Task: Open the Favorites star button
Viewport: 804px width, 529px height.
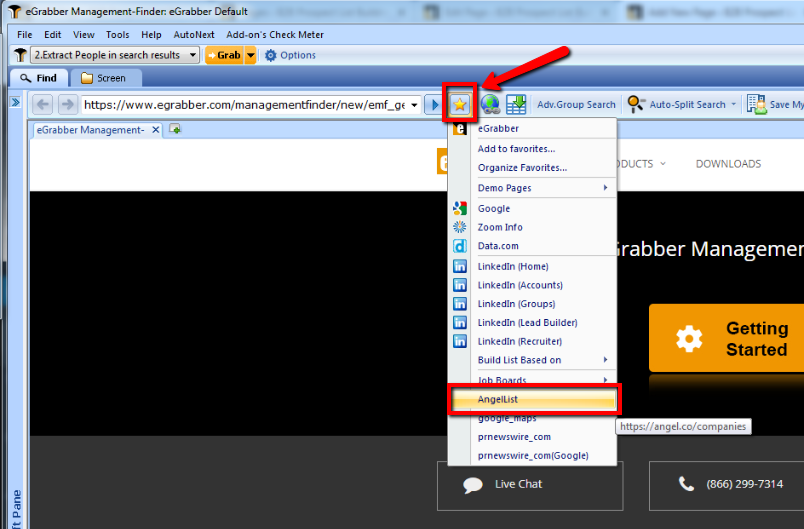Action: 460,105
